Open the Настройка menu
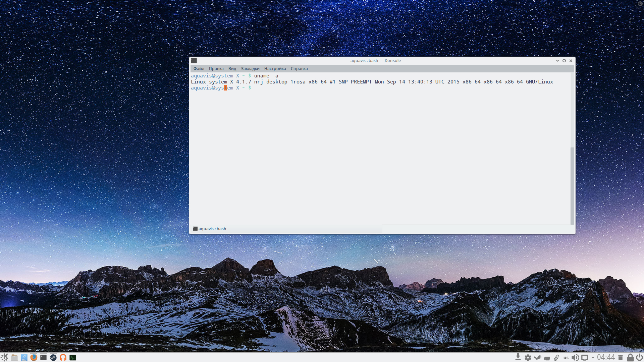The height and width of the screenshot is (362, 644). [x=275, y=68]
